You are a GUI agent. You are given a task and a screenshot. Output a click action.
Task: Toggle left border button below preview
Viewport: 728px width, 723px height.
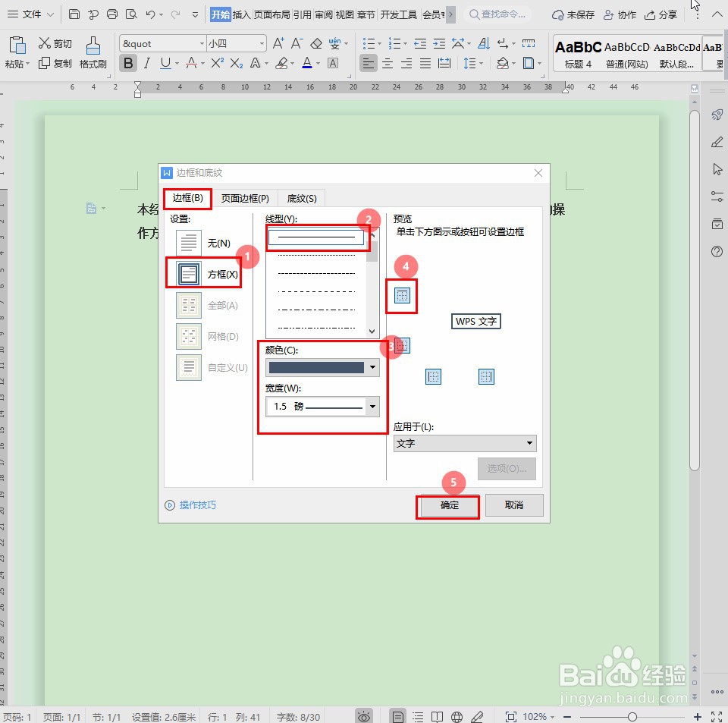click(433, 376)
